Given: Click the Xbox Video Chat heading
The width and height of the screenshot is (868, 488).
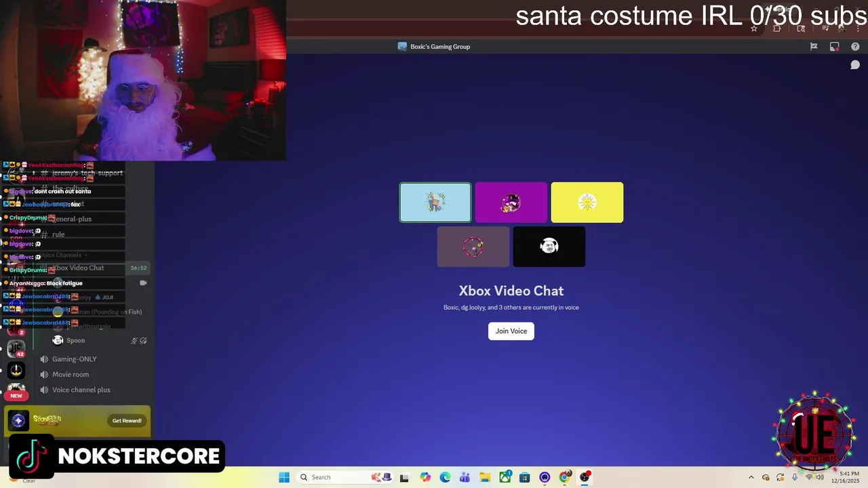Looking at the screenshot, I should [x=511, y=291].
